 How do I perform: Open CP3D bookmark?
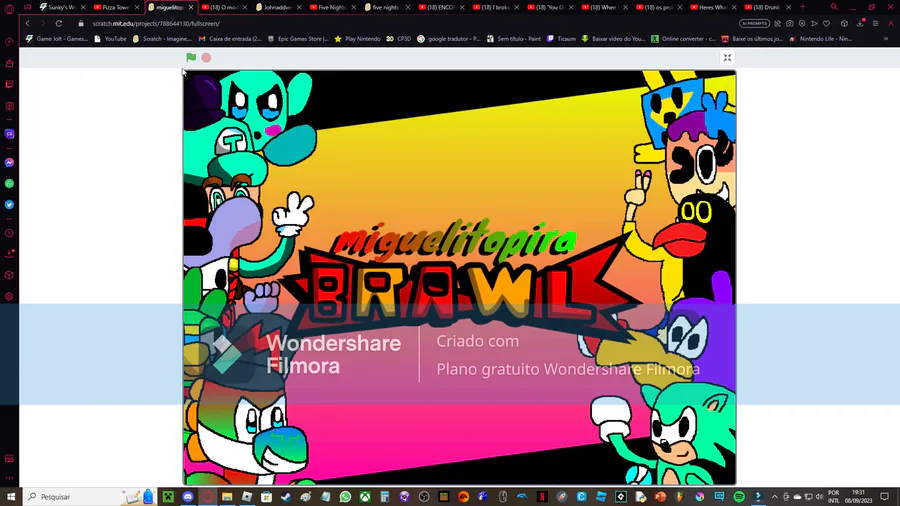398,39
